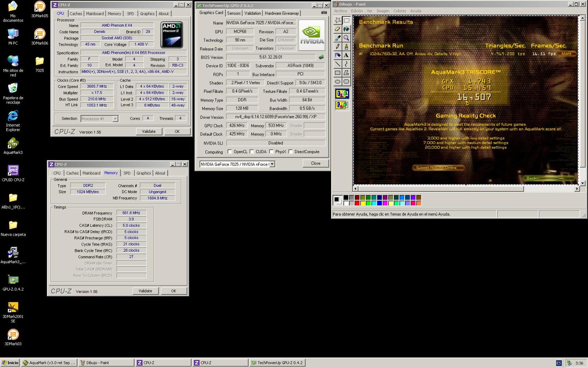Screen dimensions: 588x368
Task: Select the Free-Form Select tool in Paint
Action: coord(337,20)
